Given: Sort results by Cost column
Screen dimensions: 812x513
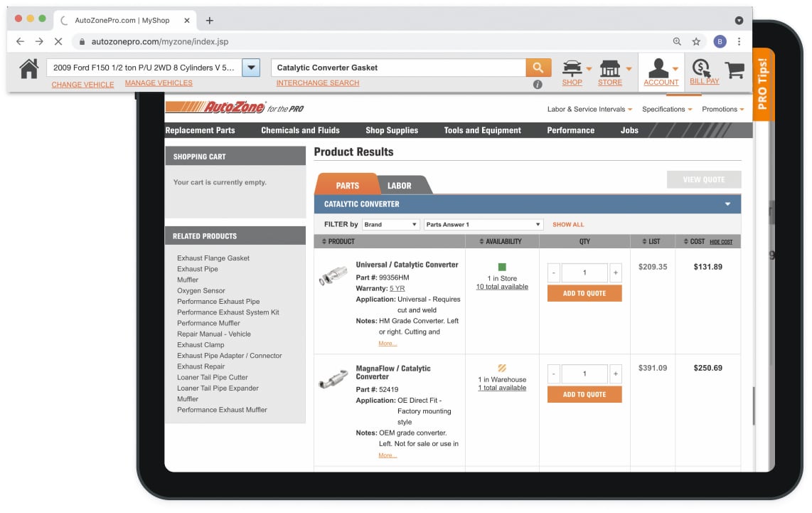Looking at the screenshot, I should (x=694, y=241).
